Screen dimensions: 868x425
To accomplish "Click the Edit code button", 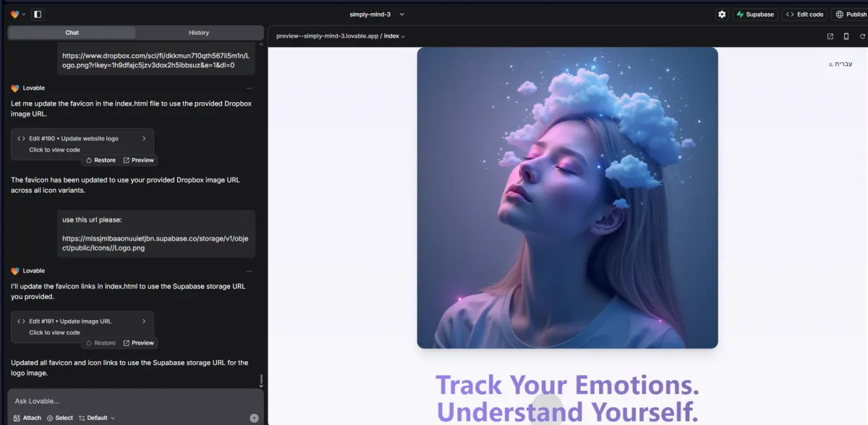I will click(804, 14).
